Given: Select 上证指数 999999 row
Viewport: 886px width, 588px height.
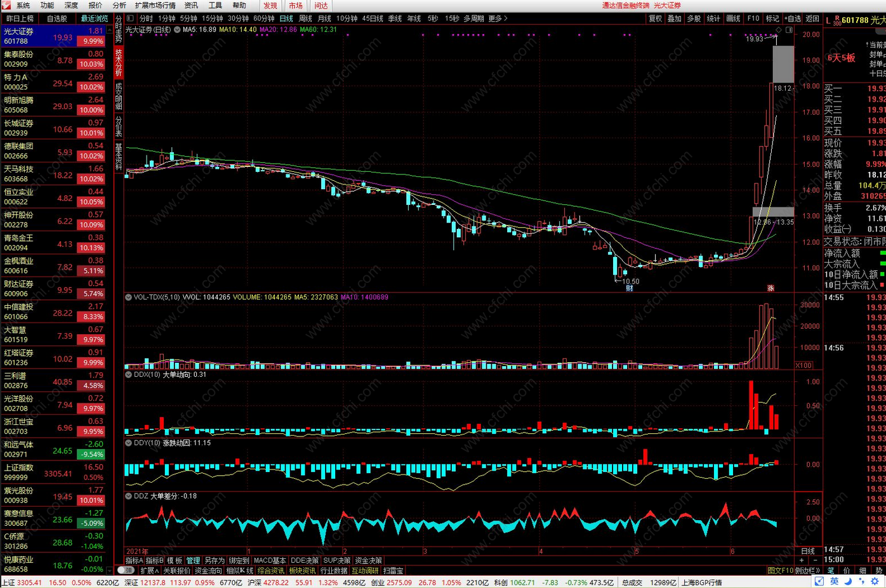Looking at the screenshot, I should [x=53, y=472].
